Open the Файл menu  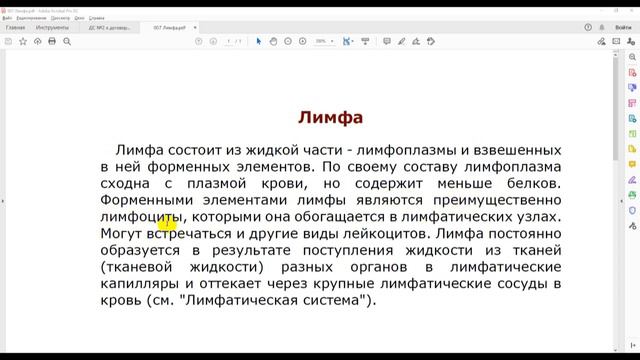coord(7,18)
